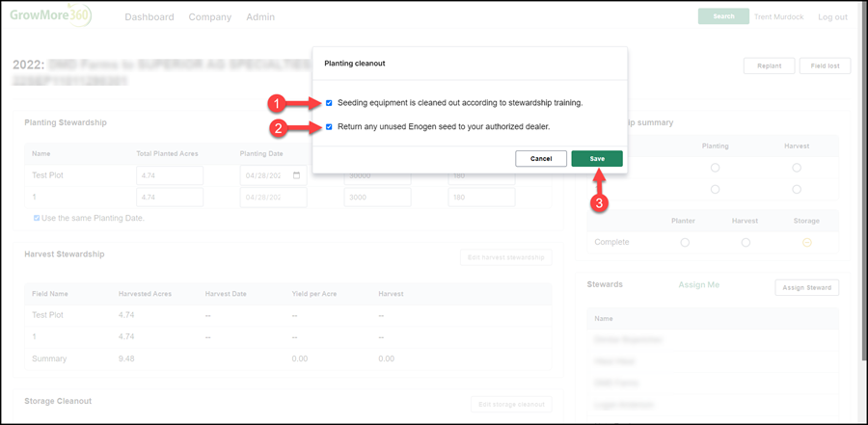Toggle return unused Enogen seed checkbox
868x425 pixels.
coord(330,126)
